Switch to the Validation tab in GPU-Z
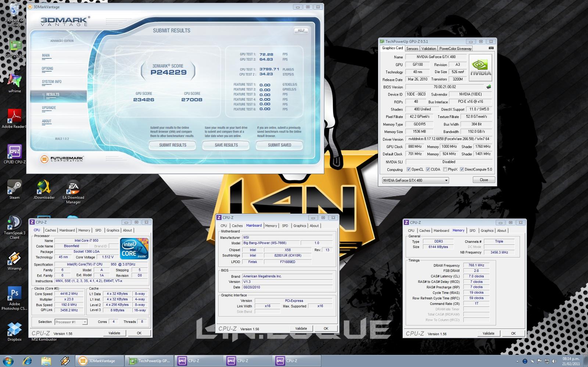 coord(429,48)
